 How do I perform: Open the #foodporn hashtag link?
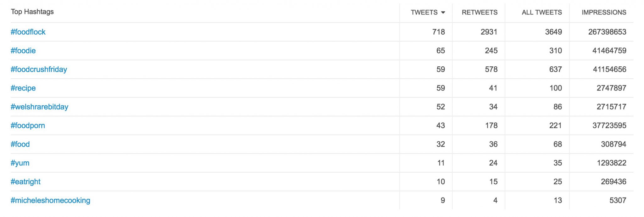(x=28, y=125)
